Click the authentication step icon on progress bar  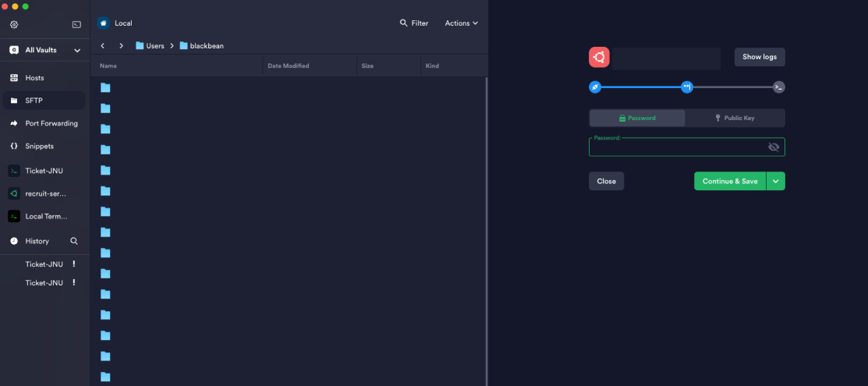[x=687, y=87]
